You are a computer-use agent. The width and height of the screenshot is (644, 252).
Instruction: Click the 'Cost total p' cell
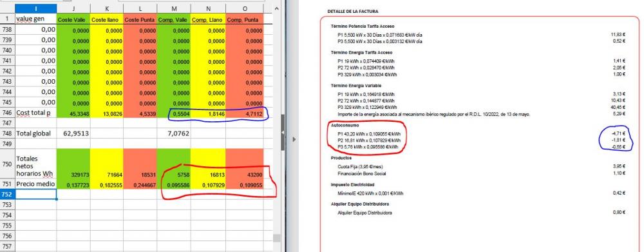point(35,113)
